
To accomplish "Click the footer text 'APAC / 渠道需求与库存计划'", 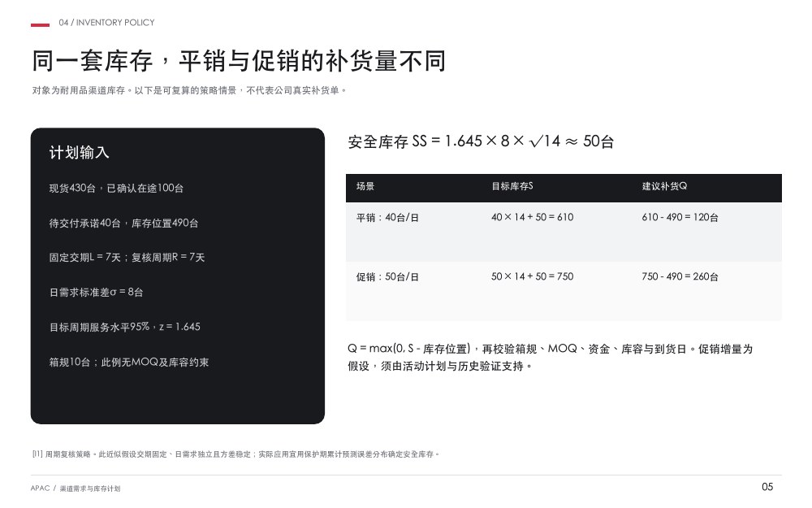I will pyautogui.click(x=76, y=488).
